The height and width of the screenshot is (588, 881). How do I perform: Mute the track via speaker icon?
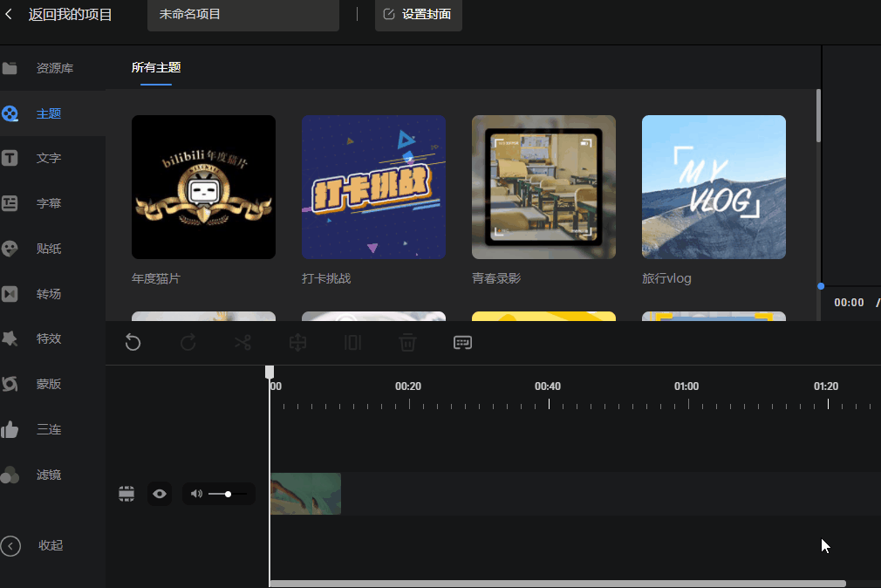tap(196, 494)
